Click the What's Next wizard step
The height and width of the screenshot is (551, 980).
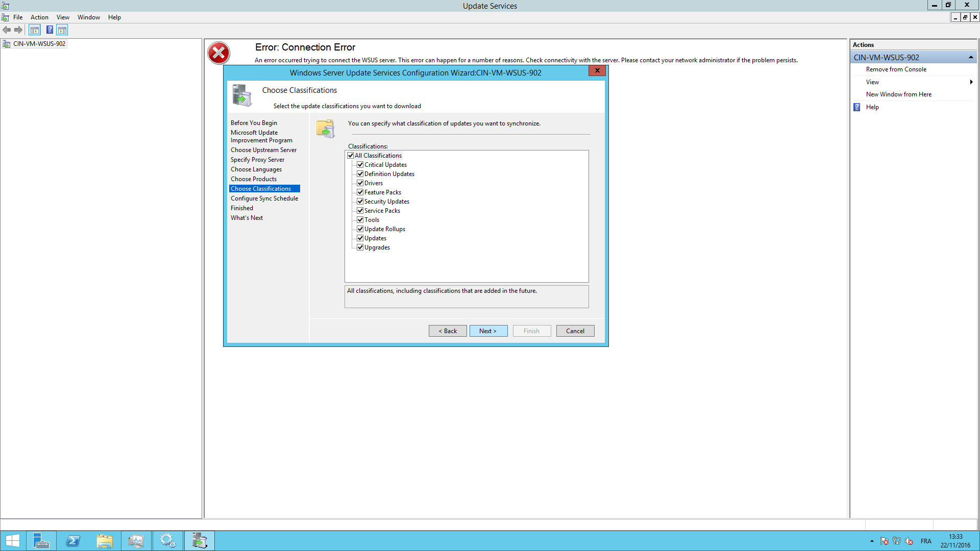247,218
